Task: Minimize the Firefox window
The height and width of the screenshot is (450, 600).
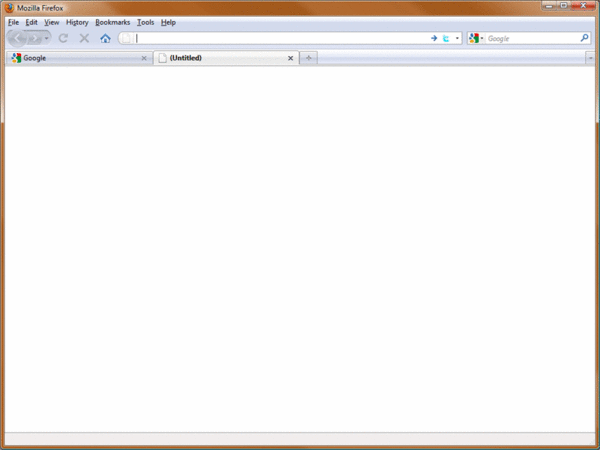Action: [549, 6]
